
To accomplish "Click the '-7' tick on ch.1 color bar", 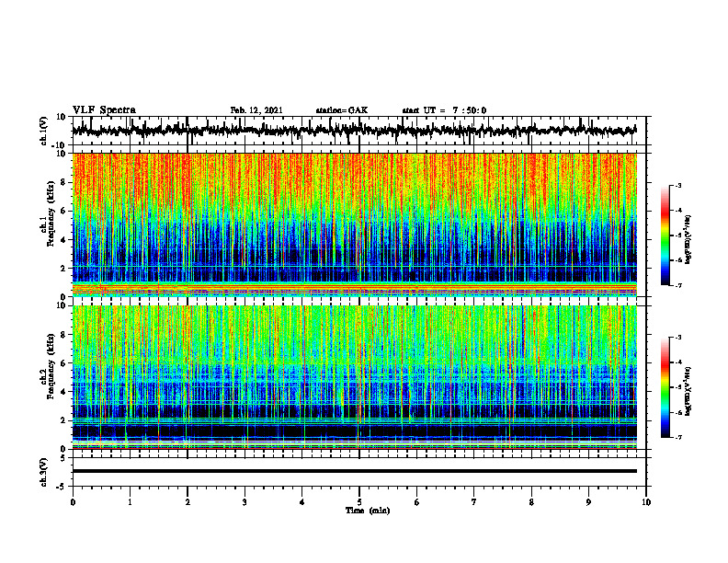I will [x=678, y=285].
